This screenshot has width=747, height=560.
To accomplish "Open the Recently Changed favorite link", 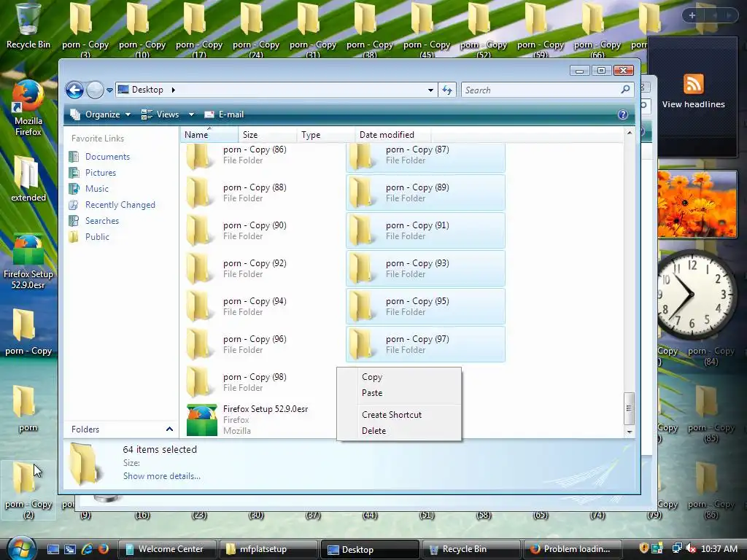I will coord(120,205).
